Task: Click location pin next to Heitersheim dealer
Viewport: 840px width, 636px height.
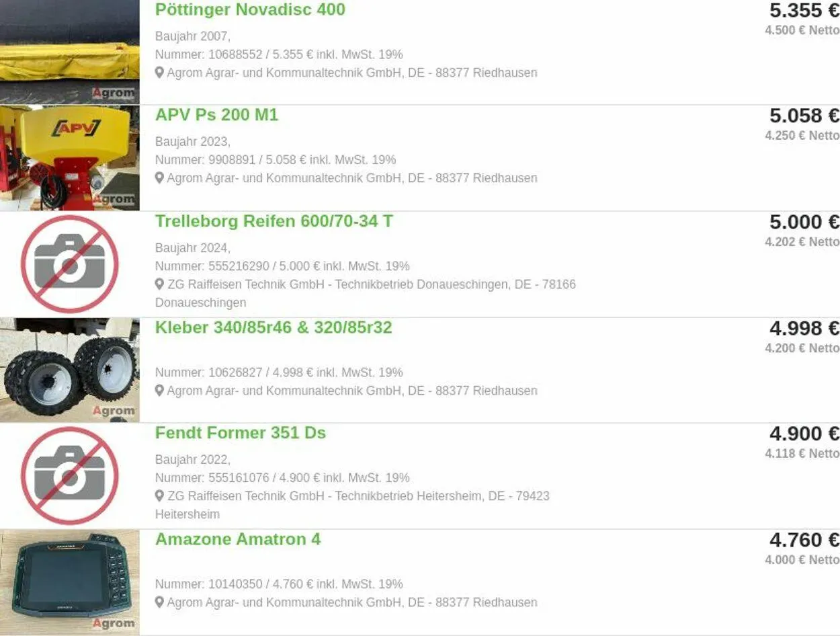Action: (x=159, y=496)
